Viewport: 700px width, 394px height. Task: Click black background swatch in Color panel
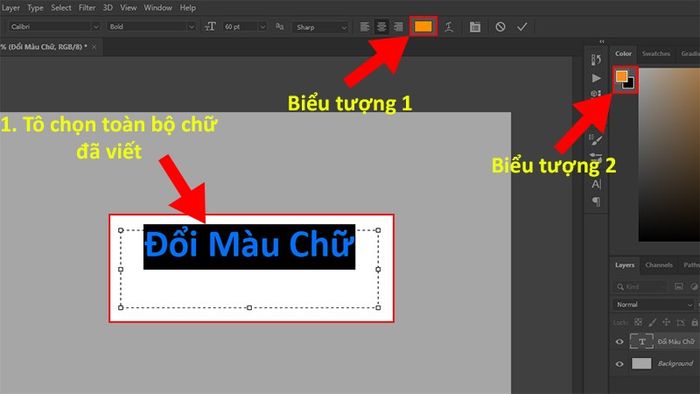click(629, 84)
